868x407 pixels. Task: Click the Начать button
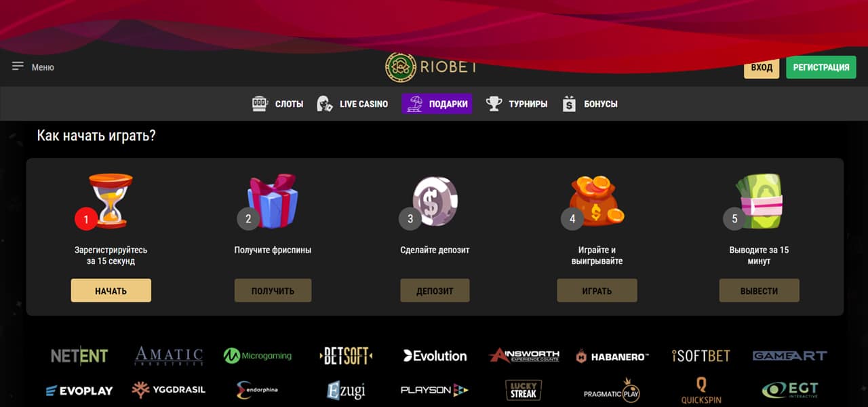[111, 290]
